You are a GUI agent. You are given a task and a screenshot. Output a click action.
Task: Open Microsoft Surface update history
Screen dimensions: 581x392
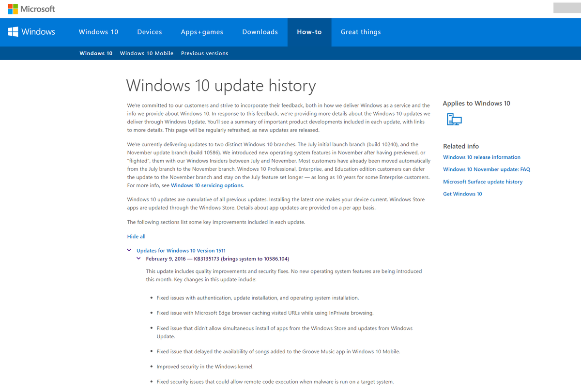[x=482, y=181]
